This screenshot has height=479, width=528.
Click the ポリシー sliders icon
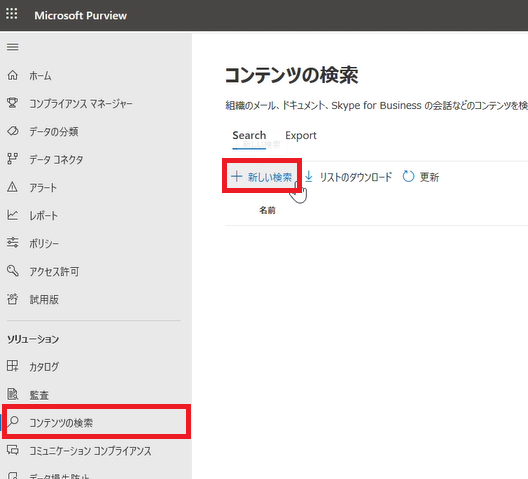click(12, 243)
